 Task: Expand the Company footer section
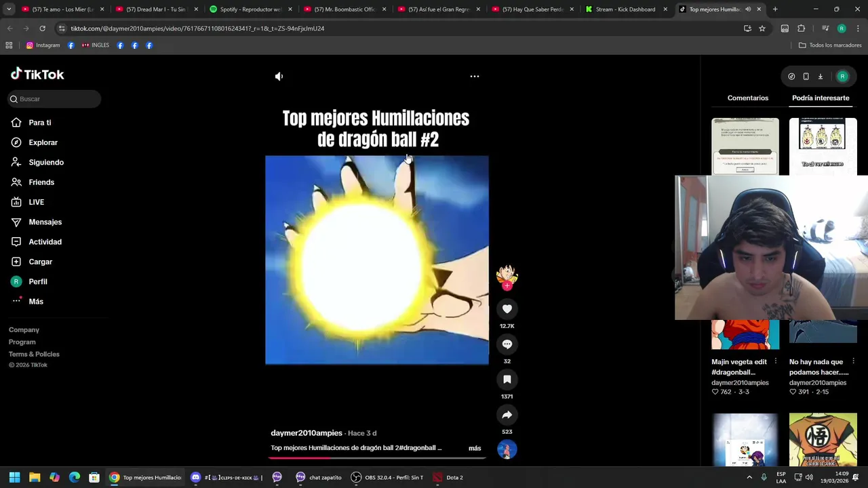tap(24, 330)
